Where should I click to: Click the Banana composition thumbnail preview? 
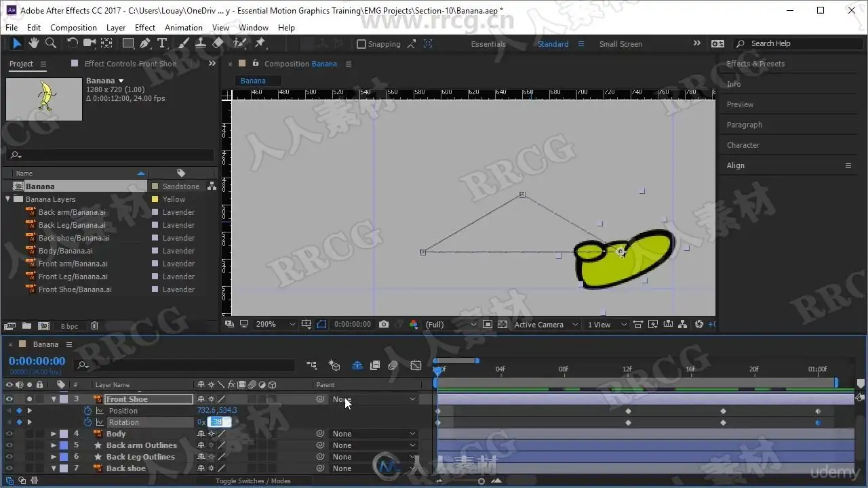pos(44,99)
